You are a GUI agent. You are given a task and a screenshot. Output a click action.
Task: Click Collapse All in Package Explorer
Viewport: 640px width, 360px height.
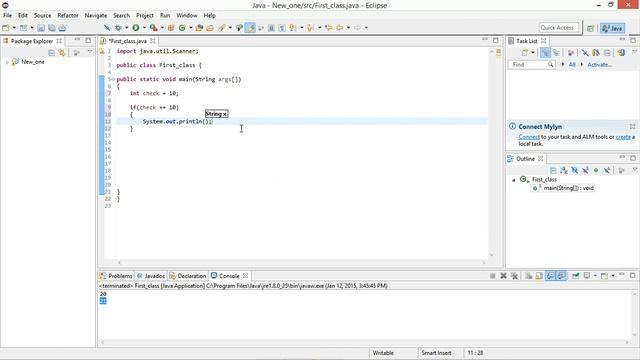click(51, 53)
